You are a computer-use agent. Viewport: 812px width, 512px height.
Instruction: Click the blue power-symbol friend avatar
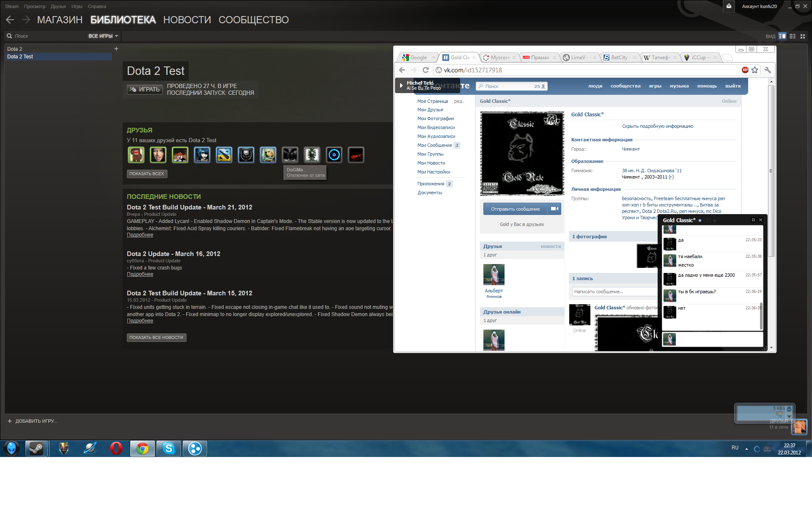(x=334, y=155)
